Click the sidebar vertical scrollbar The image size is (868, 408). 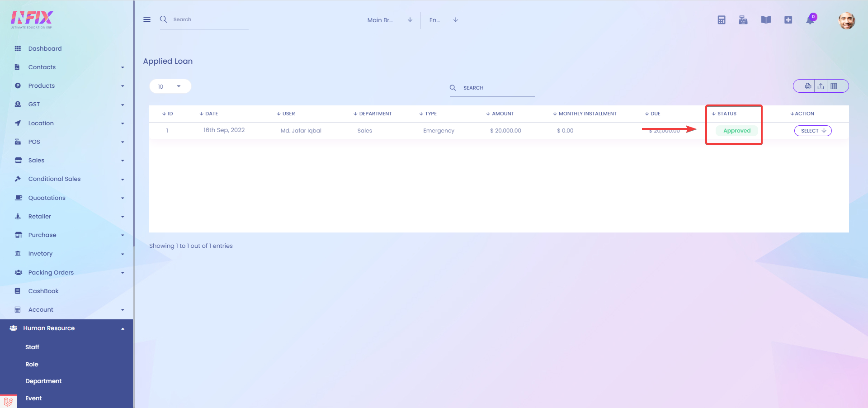(x=133, y=123)
